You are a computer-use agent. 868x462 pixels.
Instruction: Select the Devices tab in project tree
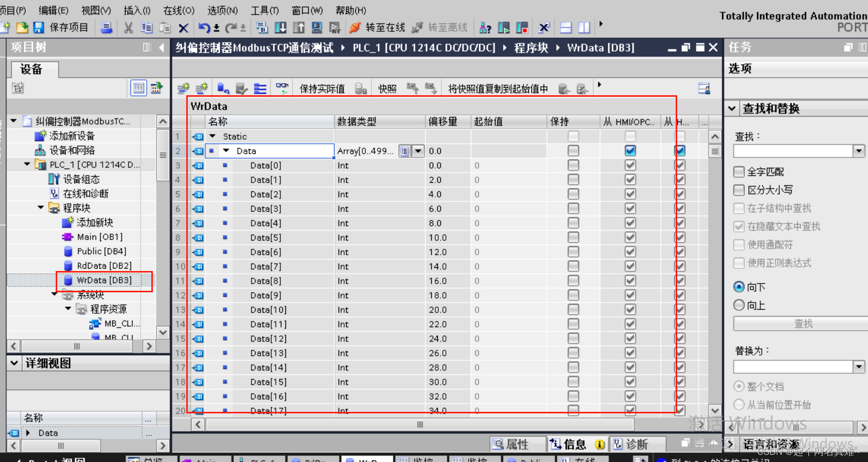[x=34, y=69]
